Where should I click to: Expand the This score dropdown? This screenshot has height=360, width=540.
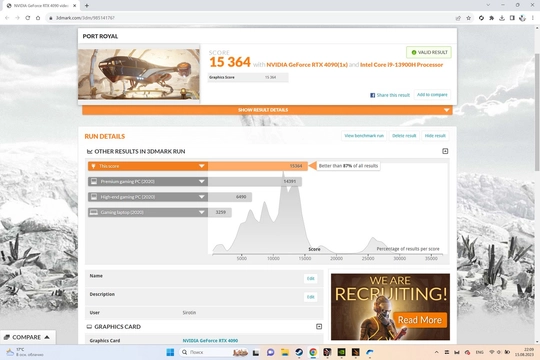click(201, 166)
